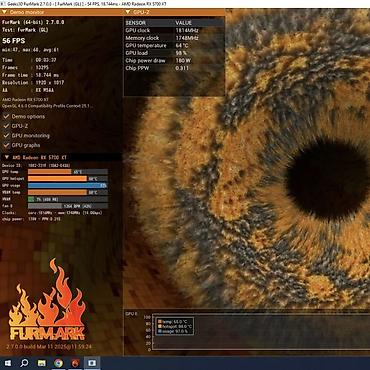Screen dimensions: 370x370
Task: Switch to FurMark's flame icon in taskbar
Action: pyautogui.click(x=75, y=363)
